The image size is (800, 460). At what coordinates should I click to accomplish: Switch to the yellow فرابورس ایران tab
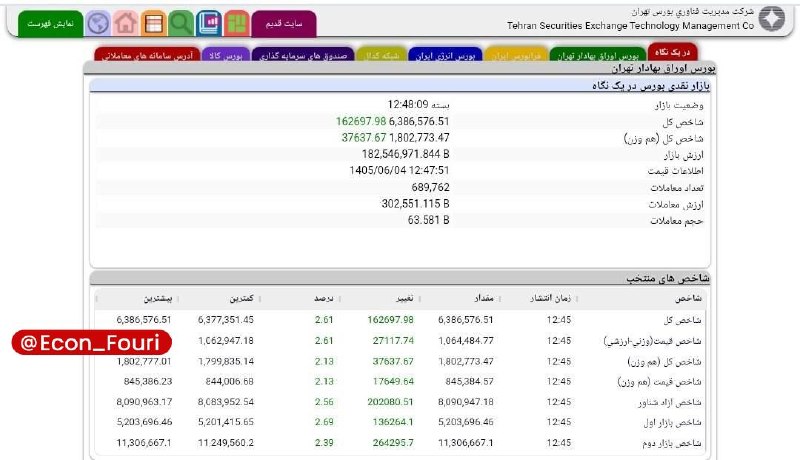tap(516, 55)
